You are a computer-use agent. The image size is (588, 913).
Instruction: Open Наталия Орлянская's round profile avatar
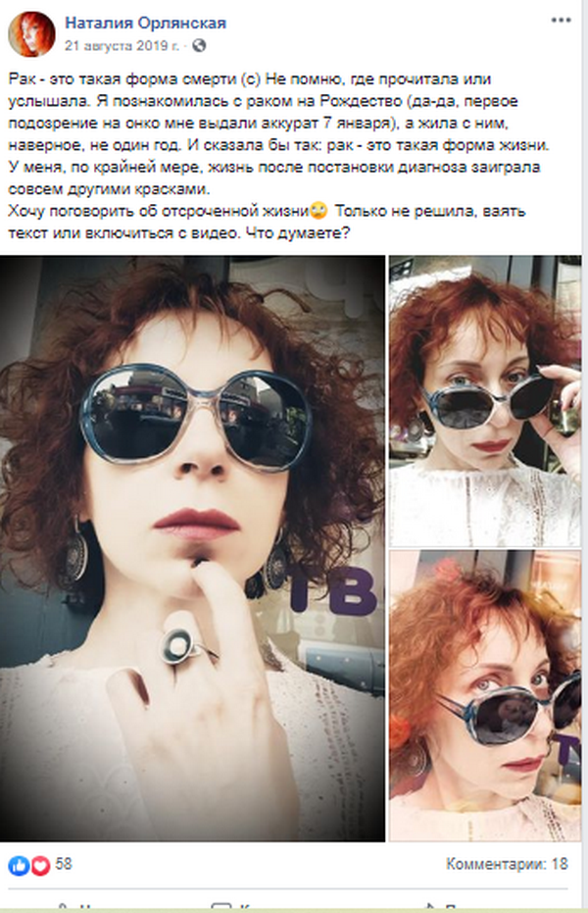(31, 33)
